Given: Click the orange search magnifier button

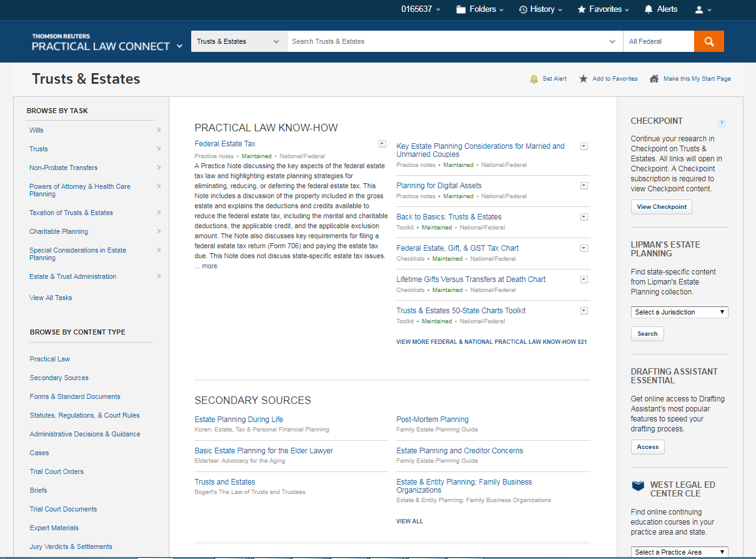Looking at the screenshot, I should click(709, 41).
